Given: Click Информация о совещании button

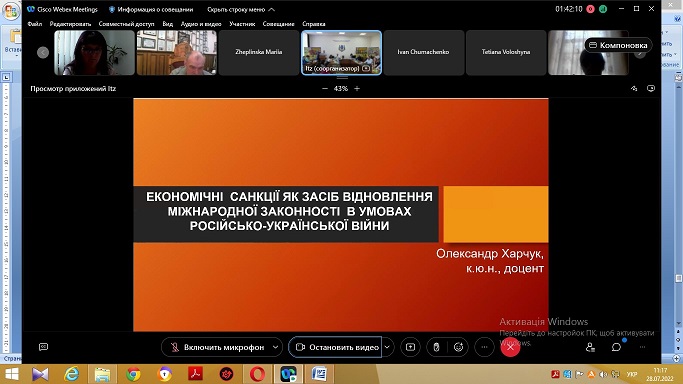Looking at the screenshot, I should [x=151, y=9].
